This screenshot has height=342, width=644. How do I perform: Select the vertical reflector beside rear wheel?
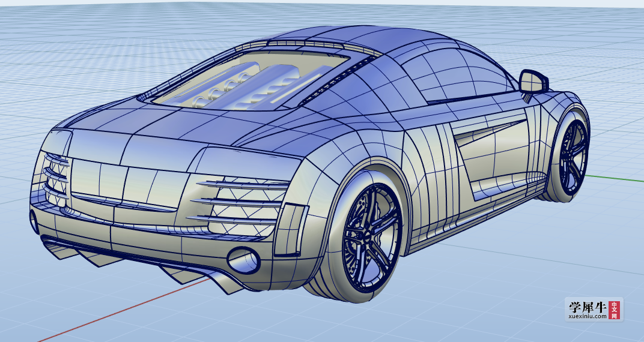point(291,229)
